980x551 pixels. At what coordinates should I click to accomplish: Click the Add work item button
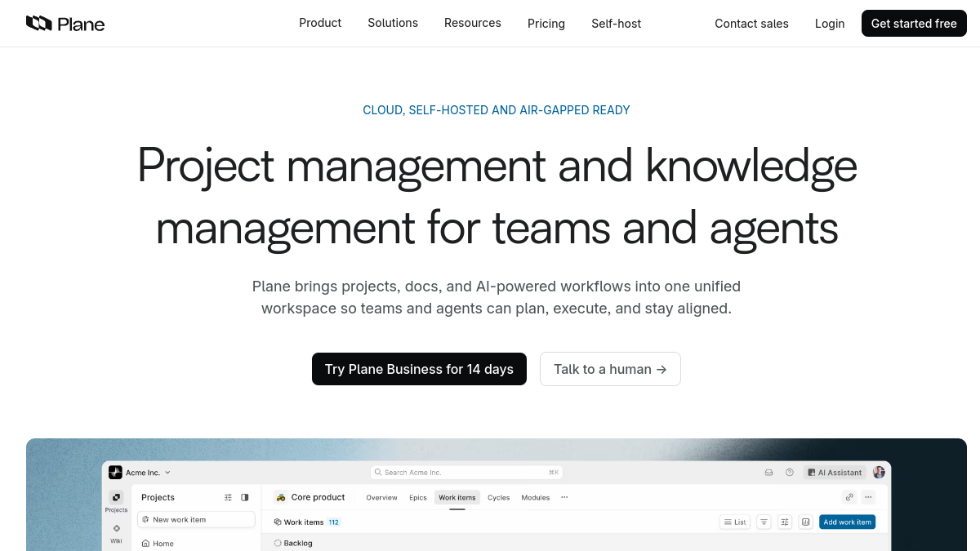point(847,522)
